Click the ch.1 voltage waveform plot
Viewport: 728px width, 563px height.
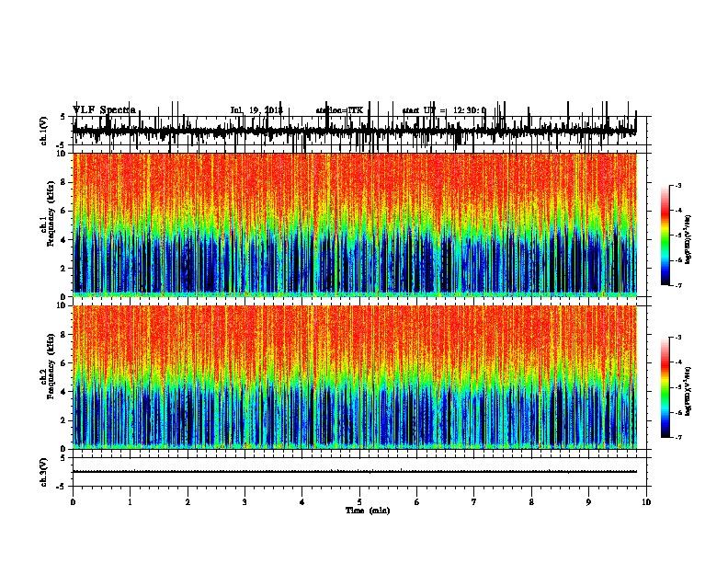355,131
